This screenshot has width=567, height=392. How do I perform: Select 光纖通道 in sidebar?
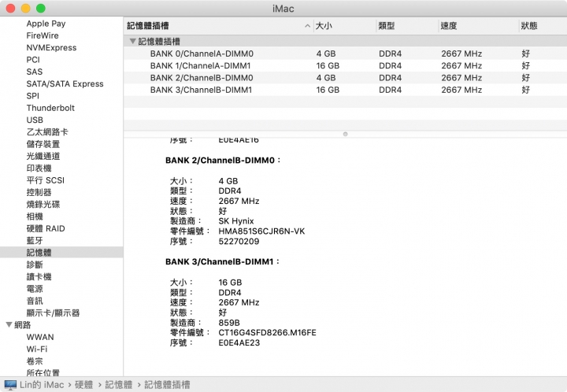point(43,156)
